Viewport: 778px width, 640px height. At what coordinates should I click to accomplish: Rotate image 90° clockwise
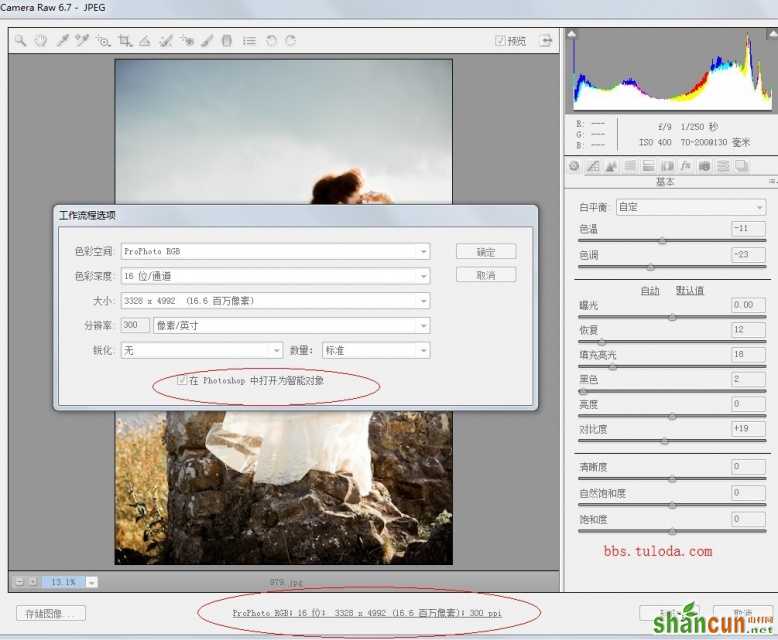pyautogui.click(x=291, y=41)
